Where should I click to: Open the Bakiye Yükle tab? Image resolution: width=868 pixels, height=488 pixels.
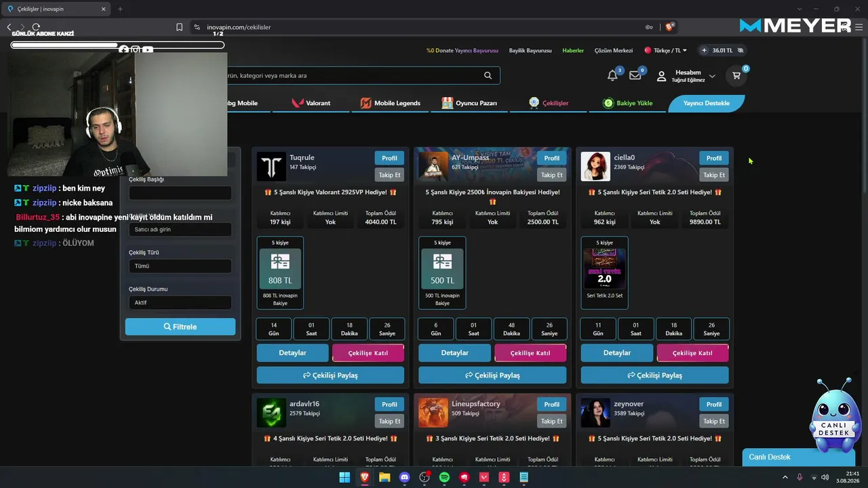point(628,103)
